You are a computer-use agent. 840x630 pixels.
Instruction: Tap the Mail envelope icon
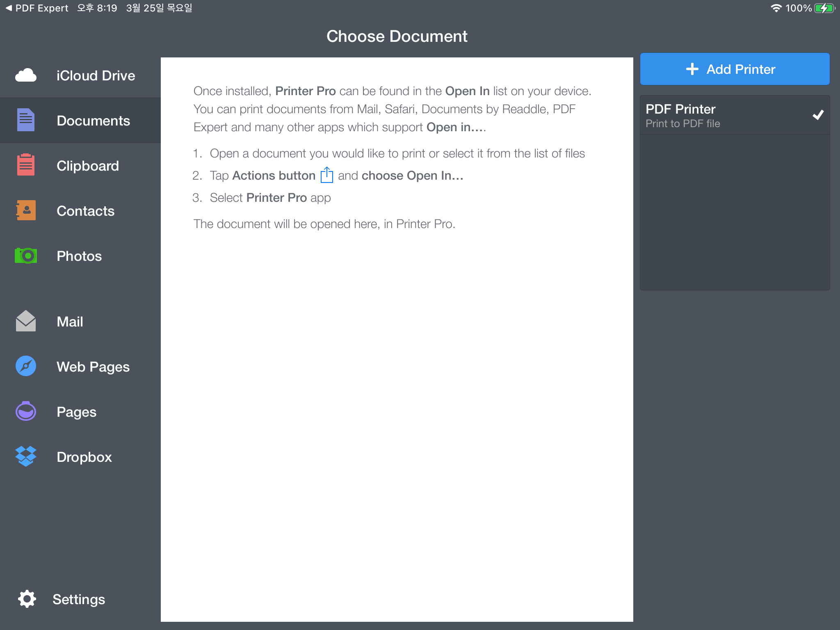26,321
